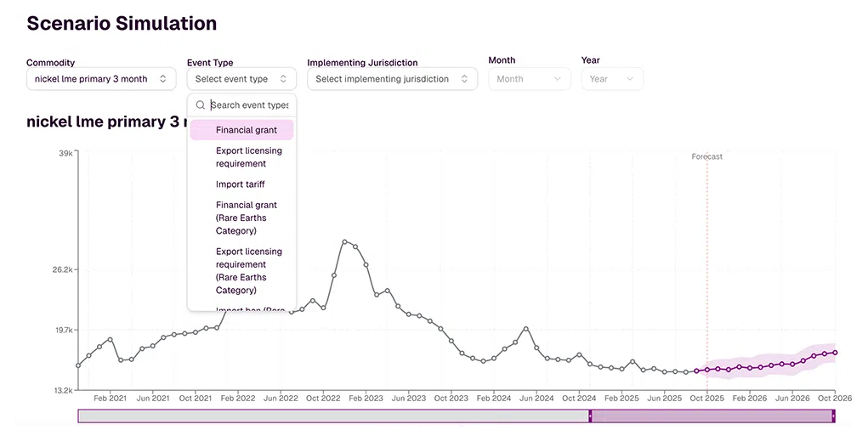Click the left handle of range slider
The image size is (868, 447).
coord(591,416)
